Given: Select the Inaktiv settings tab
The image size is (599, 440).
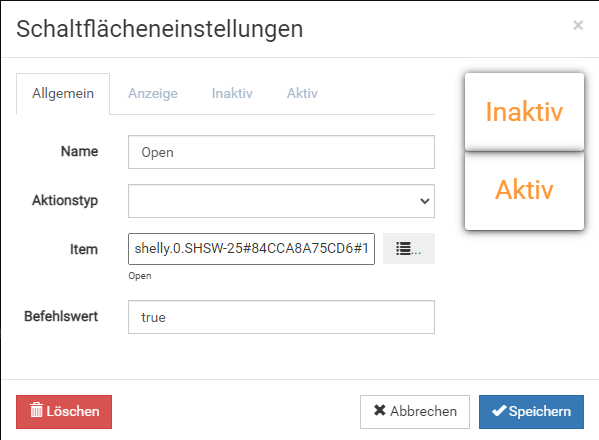Looking at the screenshot, I should click(x=232, y=94).
